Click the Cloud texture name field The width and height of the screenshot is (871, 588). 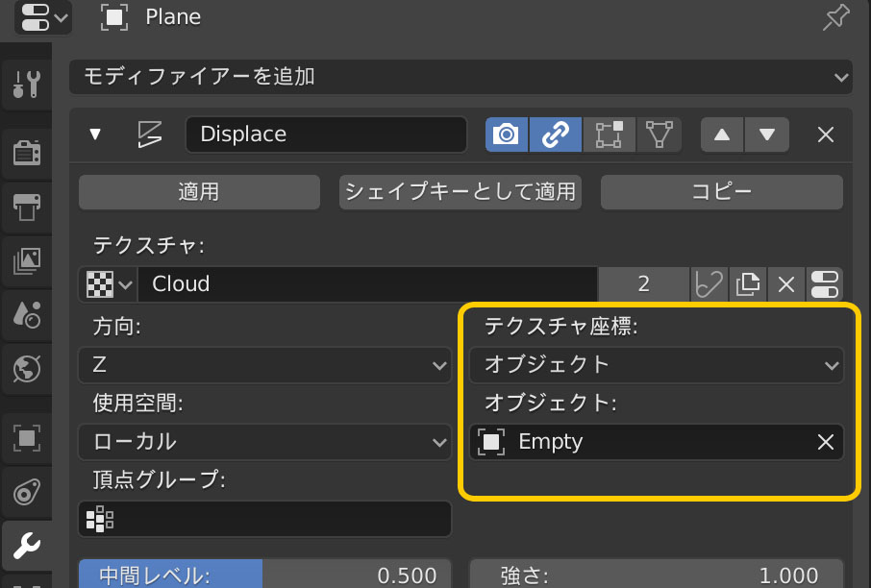[365, 283]
